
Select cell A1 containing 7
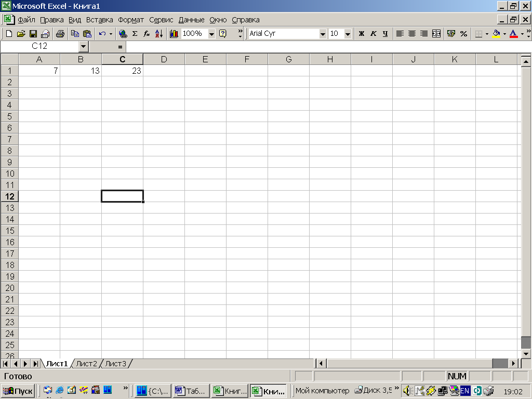(x=39, y=71)
